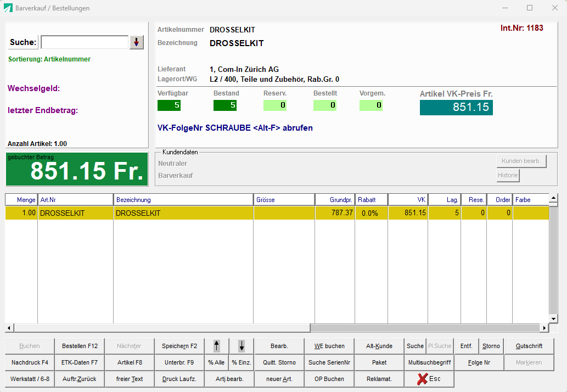The height and width of the screenshot is (392, 567).
Task: Click the green Bestand value 5
Action: click(225, 105)
